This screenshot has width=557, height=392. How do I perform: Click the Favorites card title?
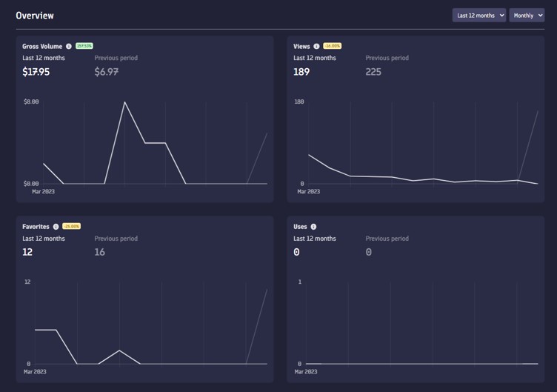click(36, 227)
